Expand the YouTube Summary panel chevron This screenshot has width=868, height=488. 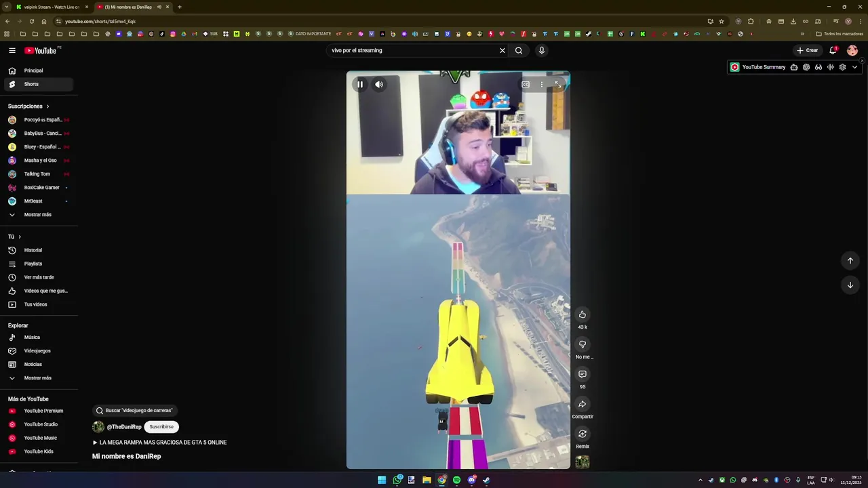point(854,67)
